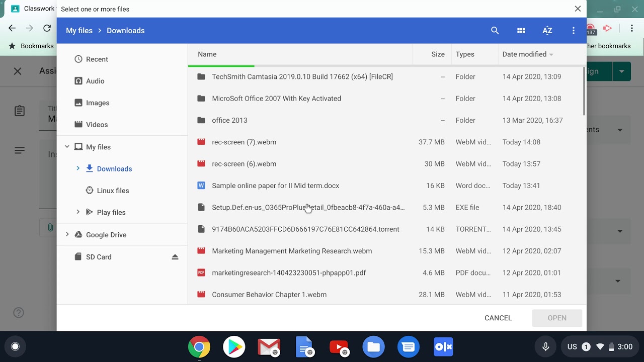Select Marketing Management Marketing Research.webm
The width and height of the screenshot is (644, 362).
click(386, 251)
